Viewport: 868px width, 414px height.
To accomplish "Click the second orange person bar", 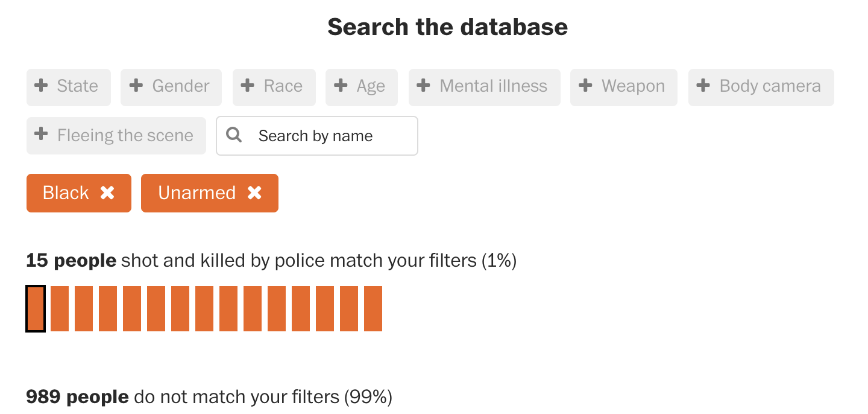I will pyautogui.click(x=60, y=309).
